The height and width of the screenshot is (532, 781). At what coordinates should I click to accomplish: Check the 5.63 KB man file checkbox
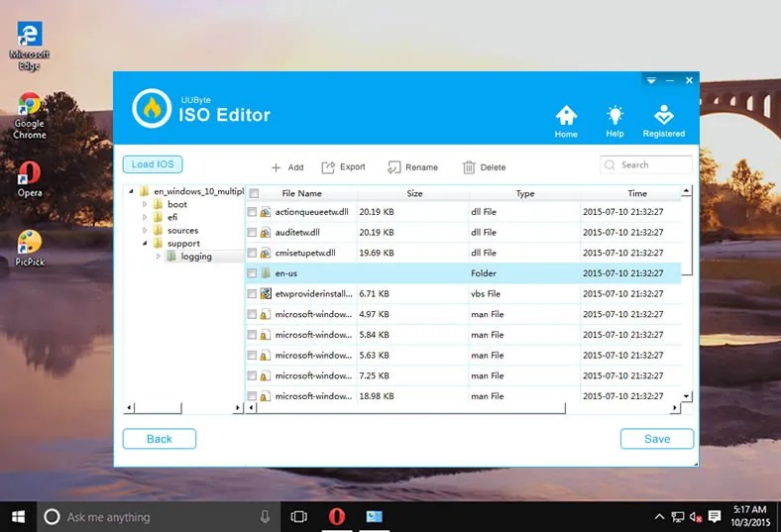[252, 356]
